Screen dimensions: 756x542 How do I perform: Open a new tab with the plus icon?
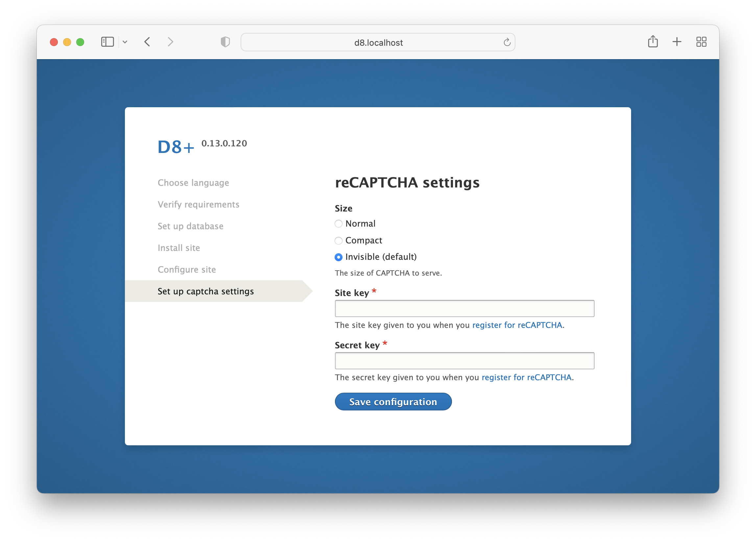pyautogui.click(x=677, y=42)
